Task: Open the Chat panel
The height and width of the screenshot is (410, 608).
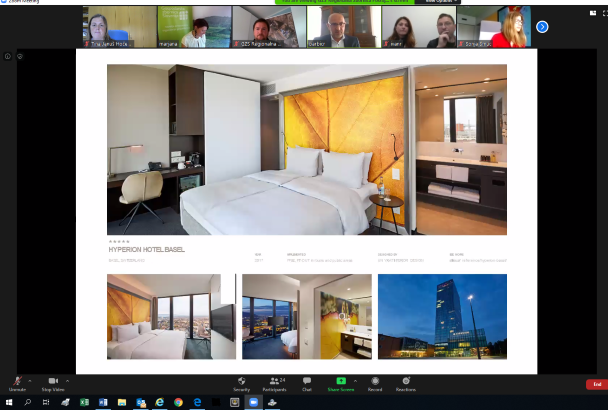Action: click(307, 384)
